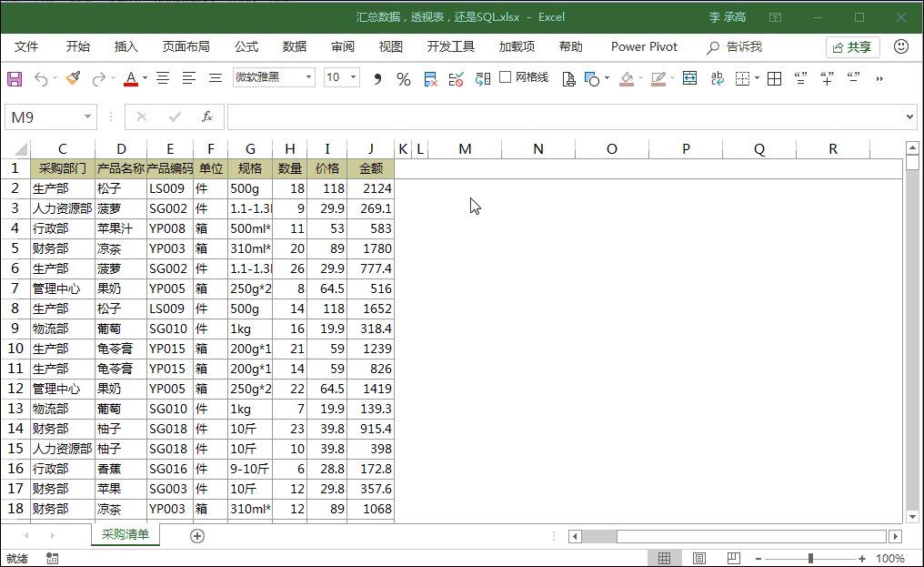Screen dimensions: 924x567
Task: Expand the formula bar chevron
Action: tap(909, 116)
